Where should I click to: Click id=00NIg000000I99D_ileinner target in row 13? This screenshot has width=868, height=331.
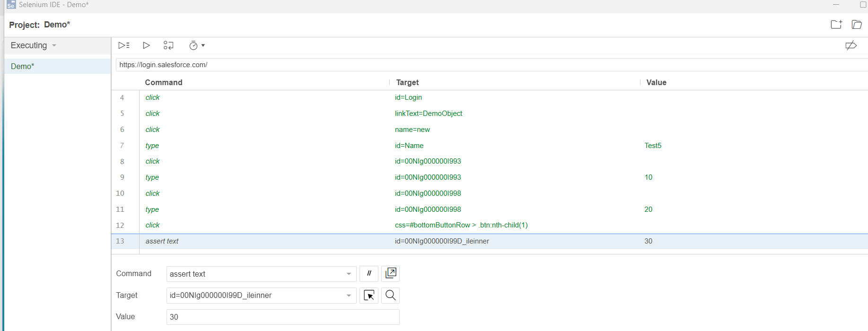(x=442, y=241)
